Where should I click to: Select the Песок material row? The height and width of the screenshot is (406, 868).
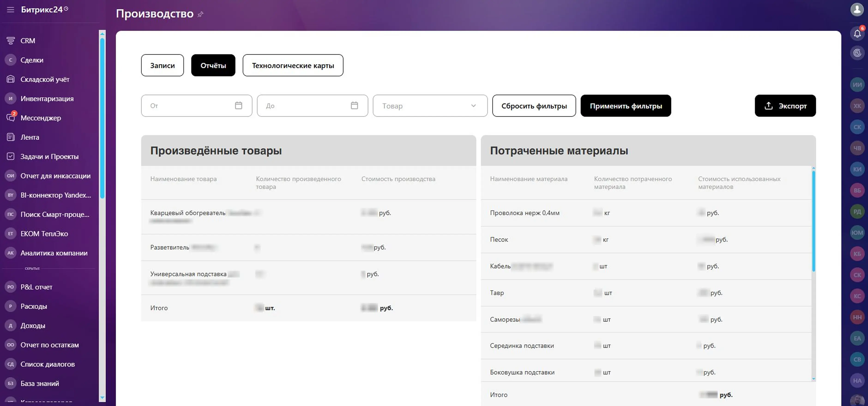pyautogui.click(x=646, y=240)
